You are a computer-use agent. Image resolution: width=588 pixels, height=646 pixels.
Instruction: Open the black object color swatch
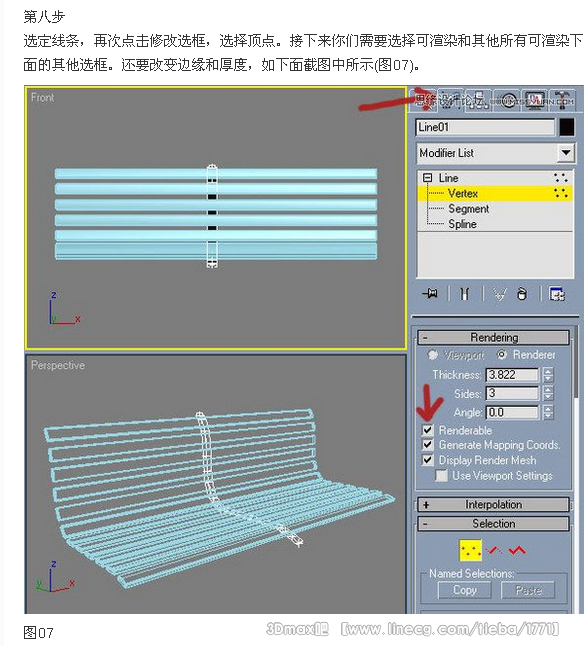pos(567,127)
